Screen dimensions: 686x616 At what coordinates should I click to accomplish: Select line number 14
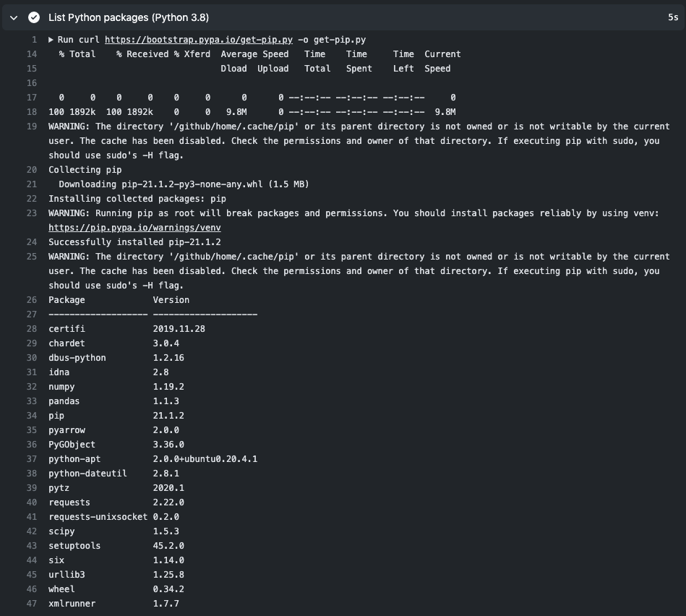tap(32, 54)
